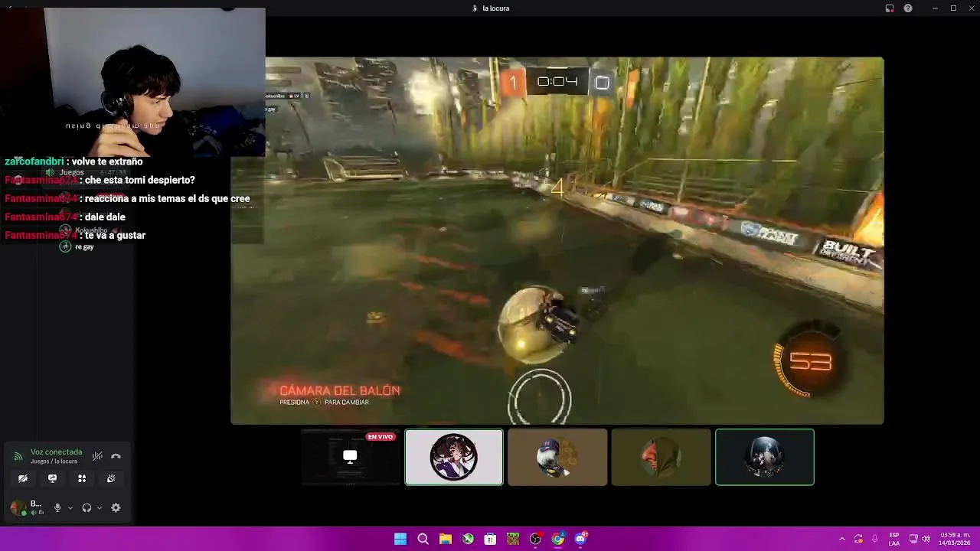The height and width of the screenshot is (551, 980).
Task: Select the dark-avatar participant tile with green border
Action: (x=765, y=457)
